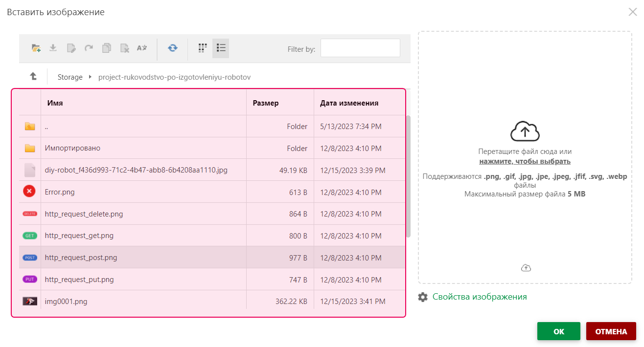
Task: Click the Filter by input field
Action: [360, 48]
